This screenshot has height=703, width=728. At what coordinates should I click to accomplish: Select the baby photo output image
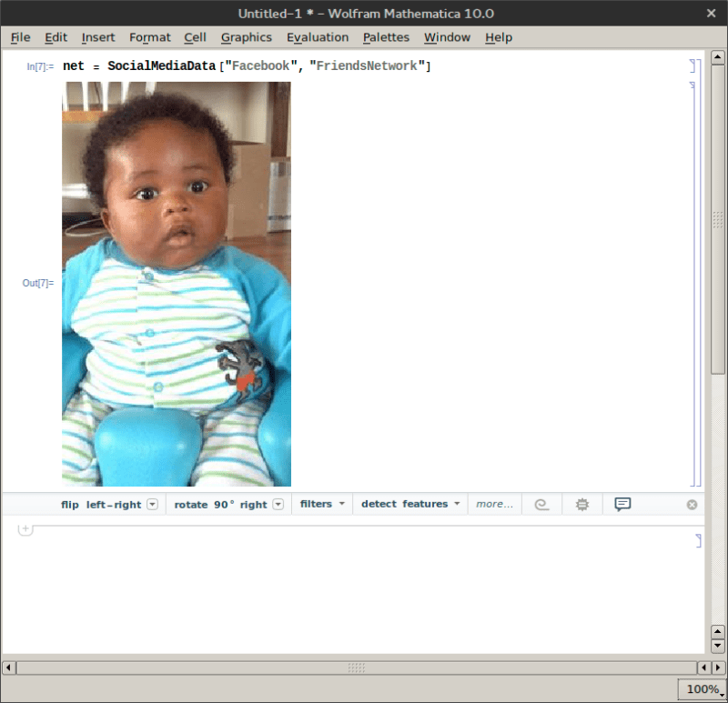(x=177, y=284)
